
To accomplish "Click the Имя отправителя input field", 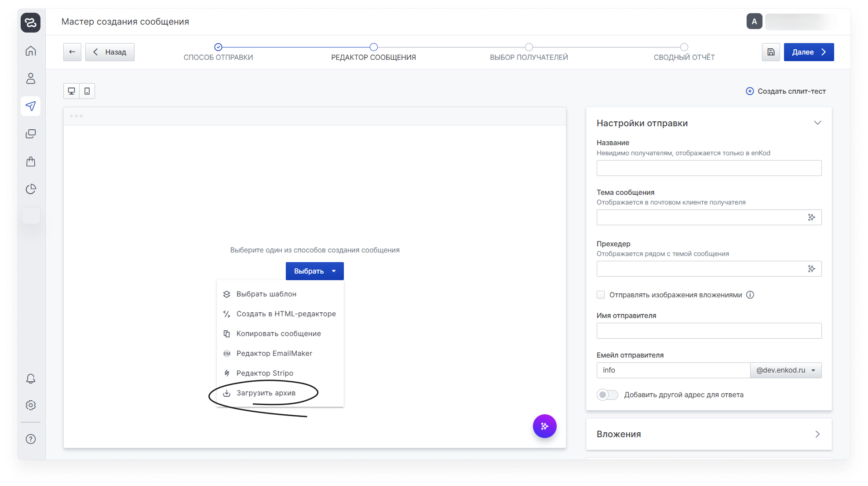I will (x=709, y=331).
